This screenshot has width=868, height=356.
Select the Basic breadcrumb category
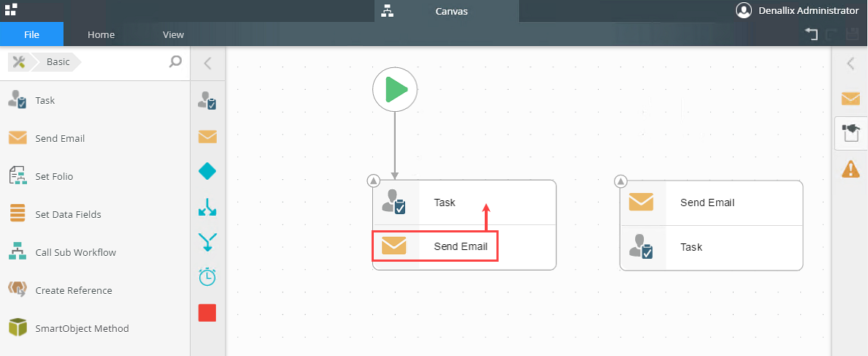tap(58, 62)
